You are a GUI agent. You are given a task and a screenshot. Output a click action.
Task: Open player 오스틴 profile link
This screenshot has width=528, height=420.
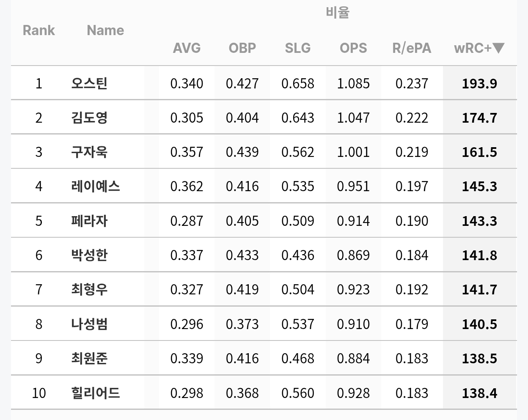89,83
